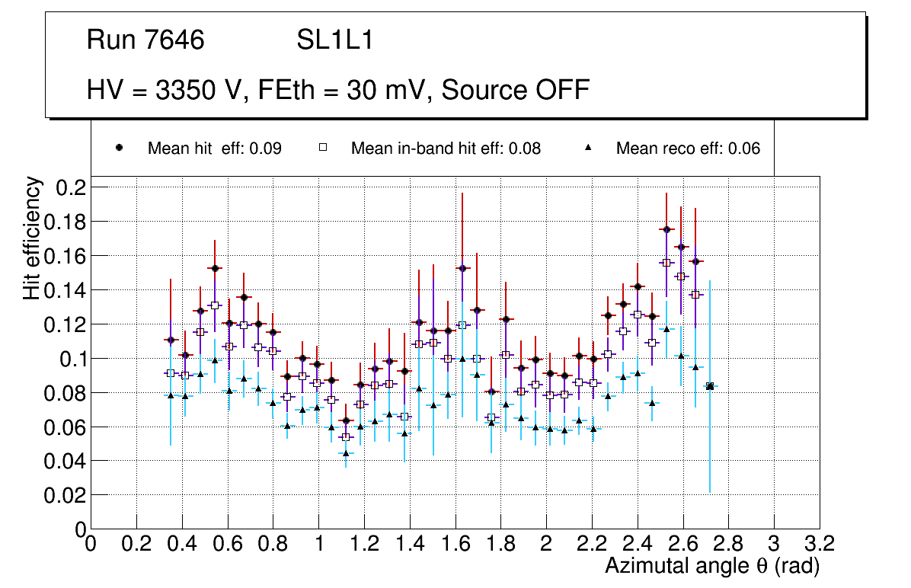The image size is (911, 588).
Task: Click the 1.6 tick label on the x-axis
Action: (x=455, y=544)
